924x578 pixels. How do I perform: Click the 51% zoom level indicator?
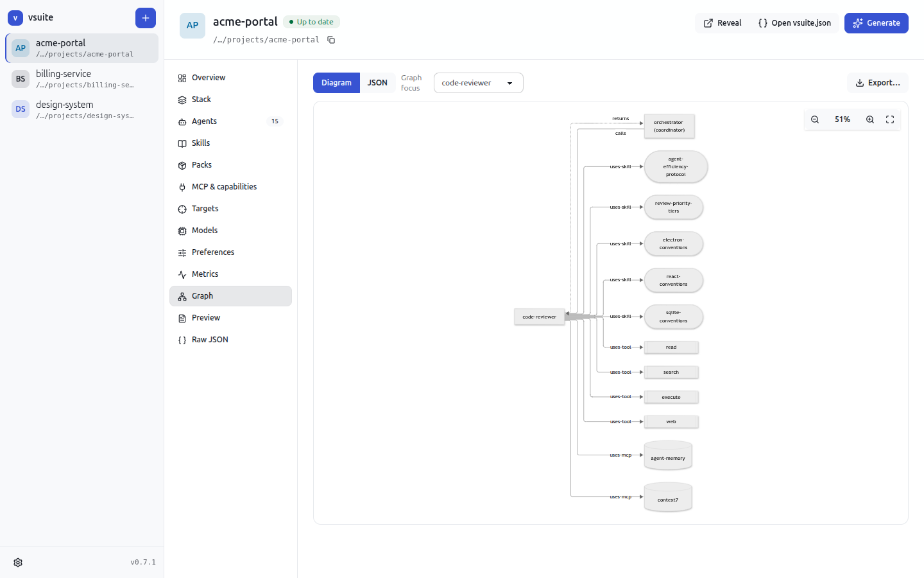click(x=843, y=119)
